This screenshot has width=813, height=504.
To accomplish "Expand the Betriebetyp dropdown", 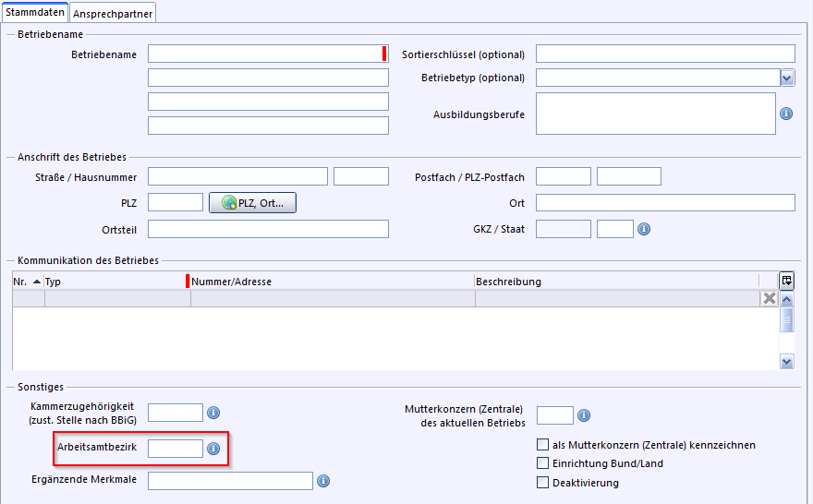I will coord(786,78).
